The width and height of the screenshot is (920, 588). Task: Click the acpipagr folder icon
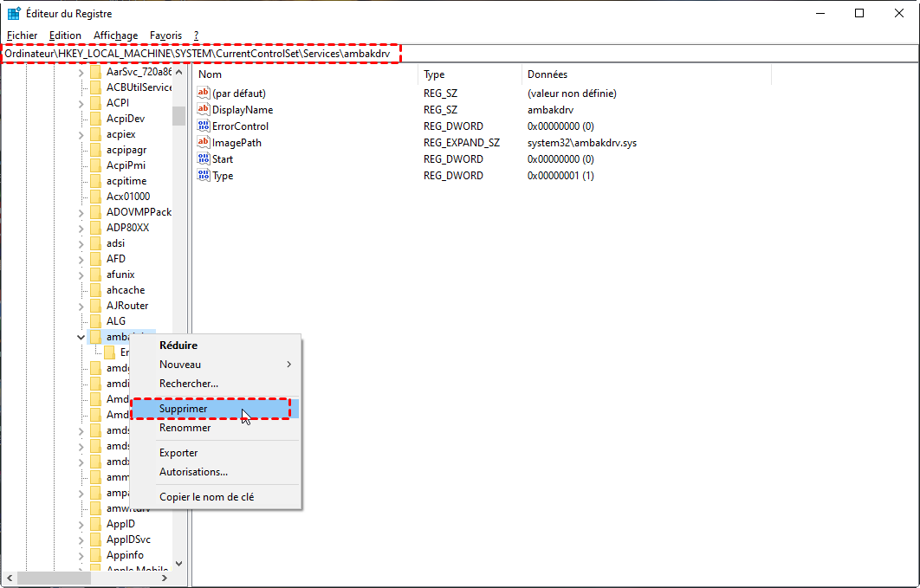tap(95, 150)
